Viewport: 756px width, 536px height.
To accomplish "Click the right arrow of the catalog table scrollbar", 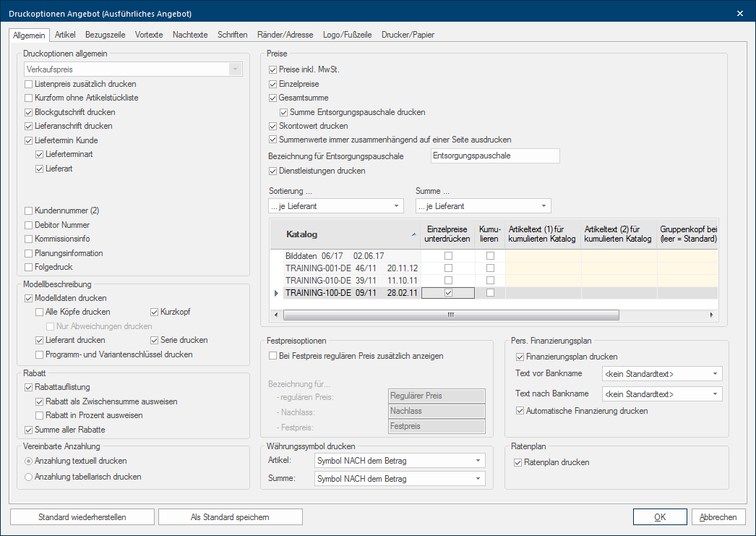I will [711, 315].
